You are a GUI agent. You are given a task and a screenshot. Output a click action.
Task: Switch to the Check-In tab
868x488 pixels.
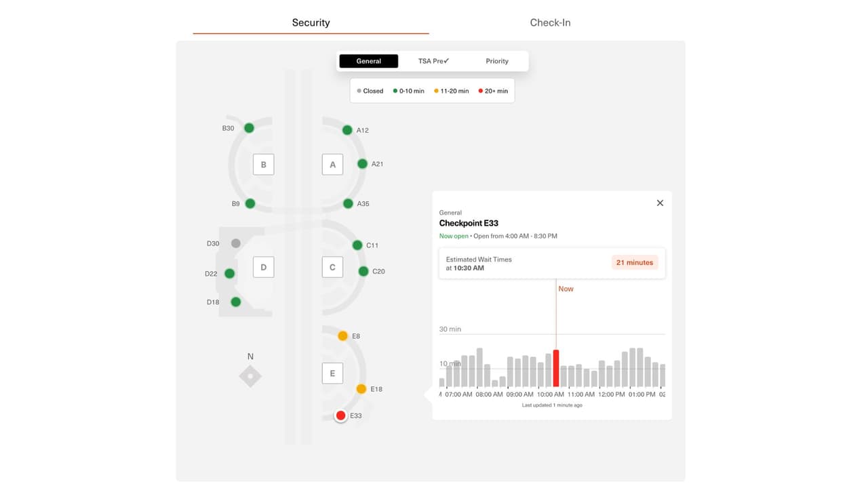[x=550, y=22]
